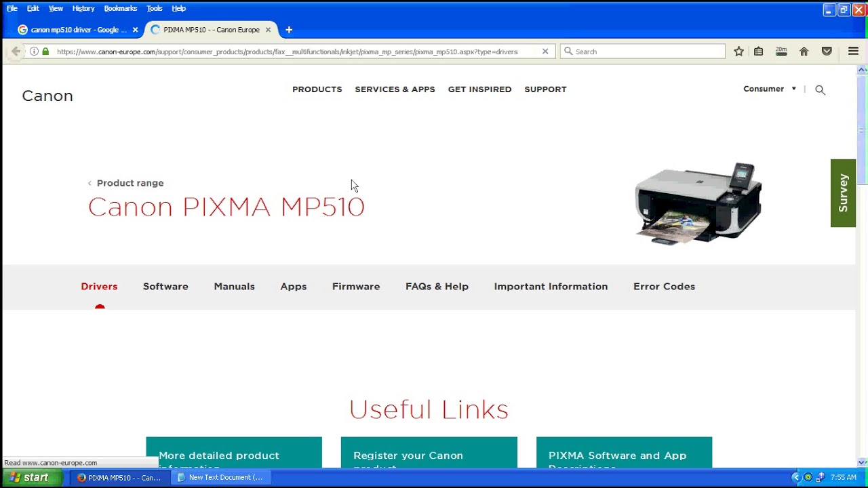Click the Canon PIXMA MP510 heading
868x488 pixels.
tap(226, 207)
